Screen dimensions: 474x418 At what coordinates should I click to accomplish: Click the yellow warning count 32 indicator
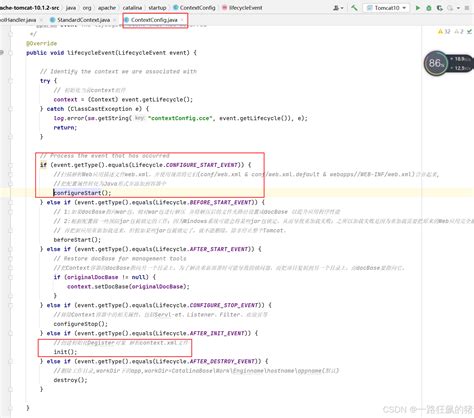[444, 31]
